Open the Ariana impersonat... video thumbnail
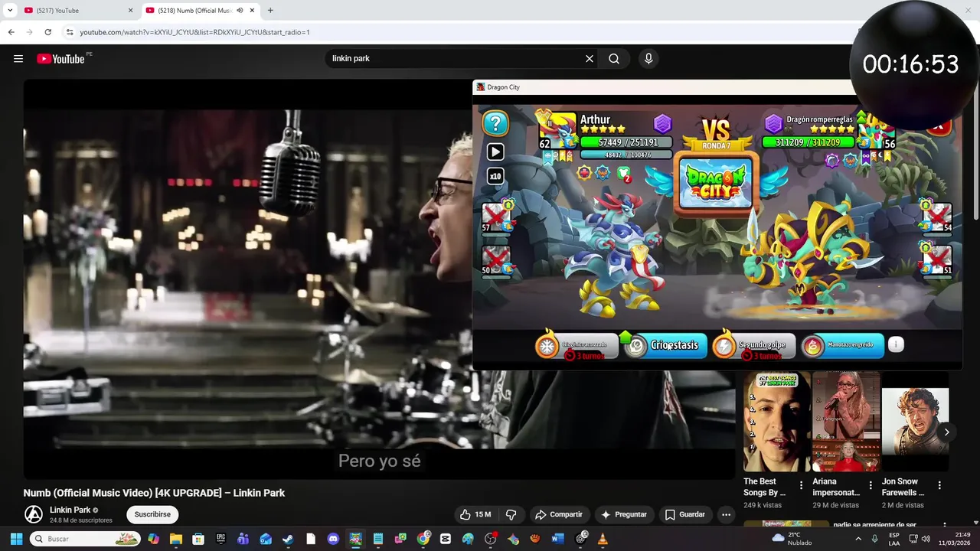The width and height of the screenshot is (980, 551). (x=846, y=422)
